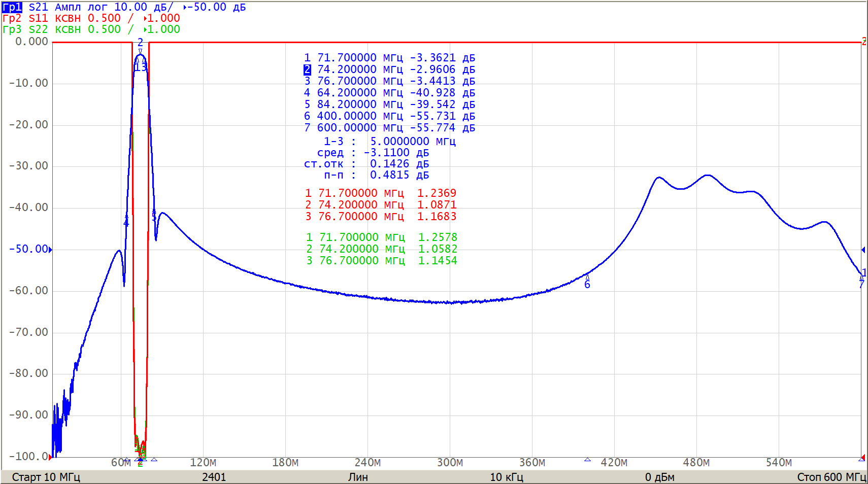868x484 pixels.
Task: Select the active Гр1 trace label
Action: click(12, 7)
